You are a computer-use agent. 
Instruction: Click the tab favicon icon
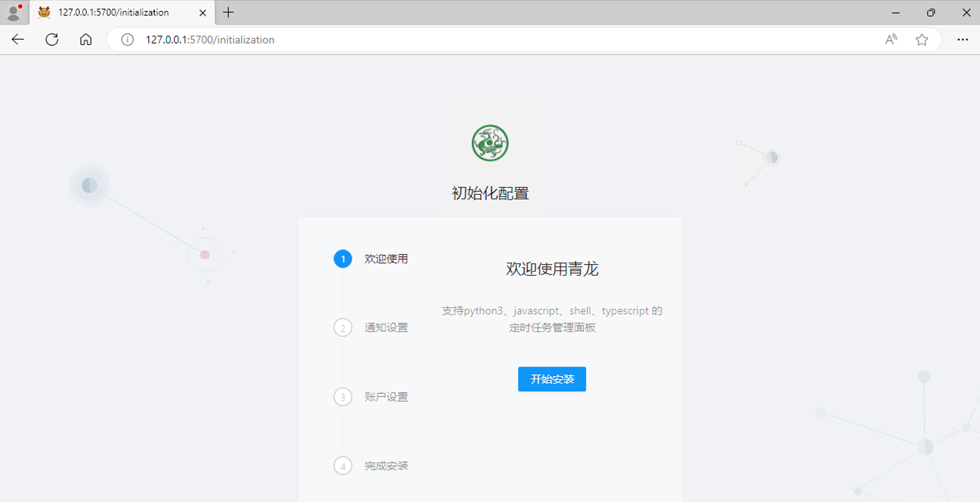click(44, 12)
